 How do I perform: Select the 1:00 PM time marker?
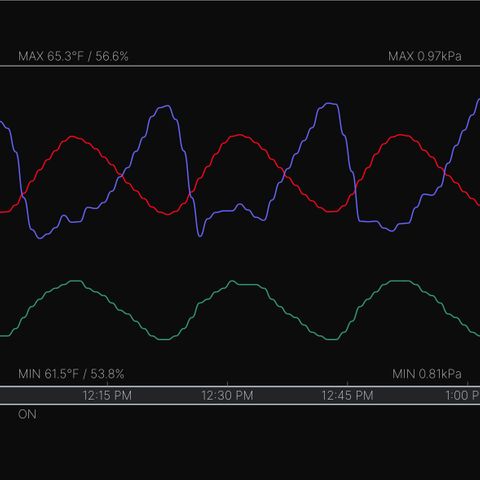(463, 396)
